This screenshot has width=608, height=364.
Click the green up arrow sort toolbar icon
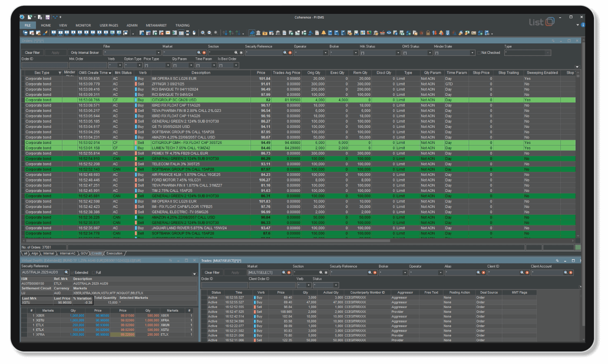click(231, 33)
